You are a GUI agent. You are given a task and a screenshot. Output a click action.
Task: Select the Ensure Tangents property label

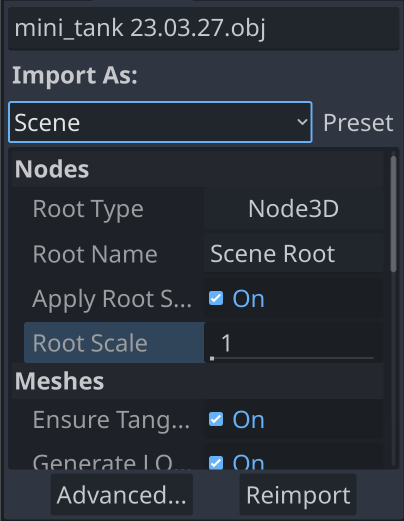tap(111, 420)
